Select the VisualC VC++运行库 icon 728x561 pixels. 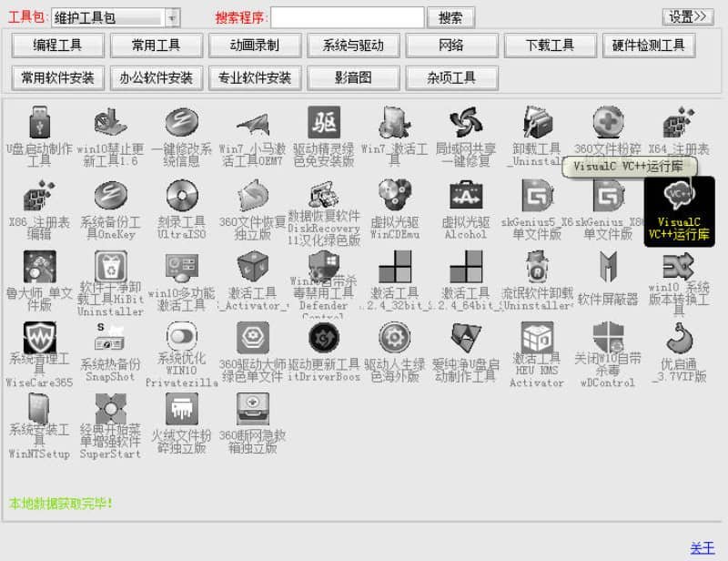pyautogui.click(x=679, y=211)
